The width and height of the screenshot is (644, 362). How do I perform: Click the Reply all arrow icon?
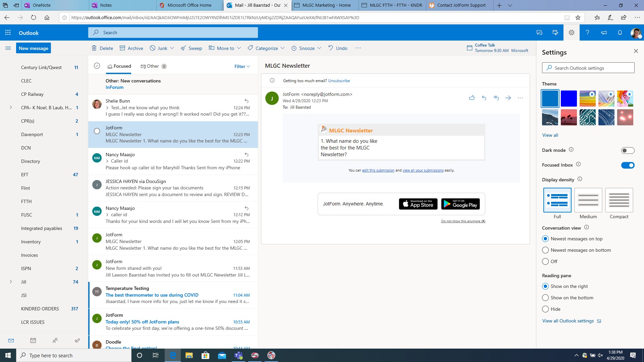coord(496,98)
